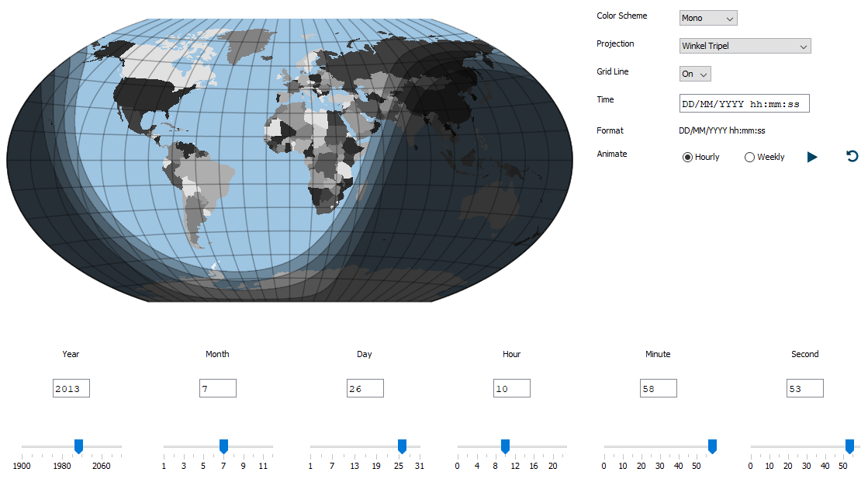The width and height of the screenshot is (868, 479).
Task: Click the Hour slider thumb
Action: [x=506, y=446]
